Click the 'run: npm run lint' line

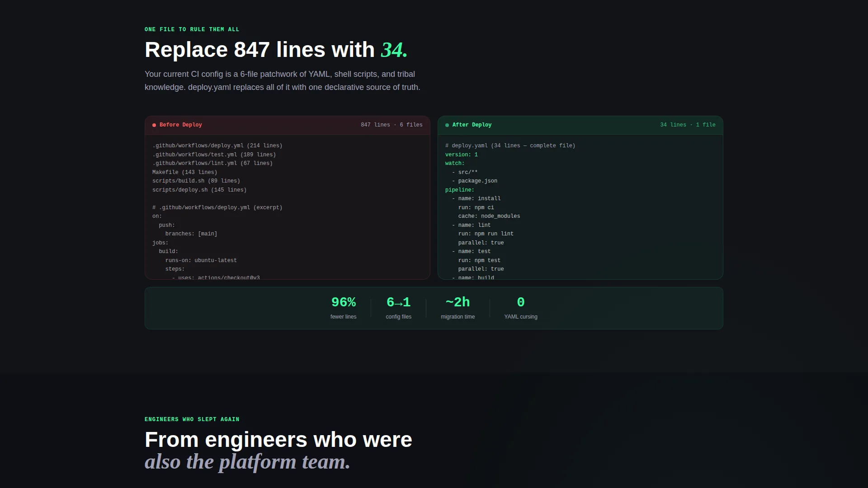(x=486, y=234)
